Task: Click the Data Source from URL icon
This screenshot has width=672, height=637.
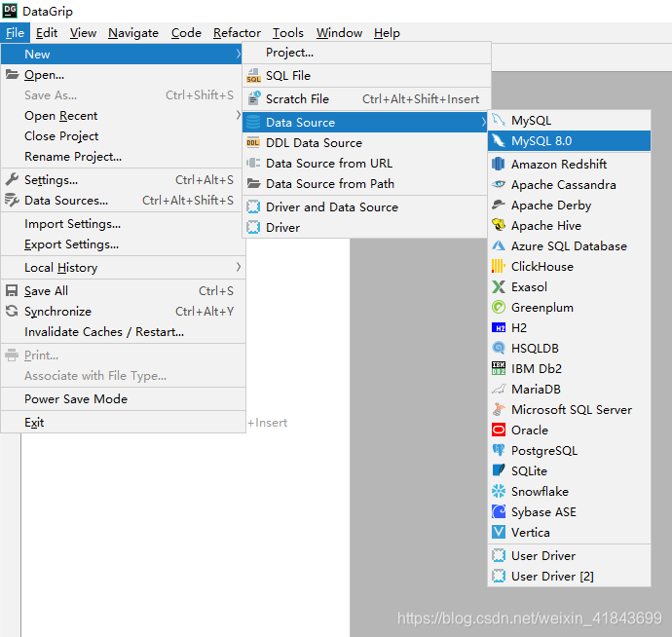Action: coord(253,163)
